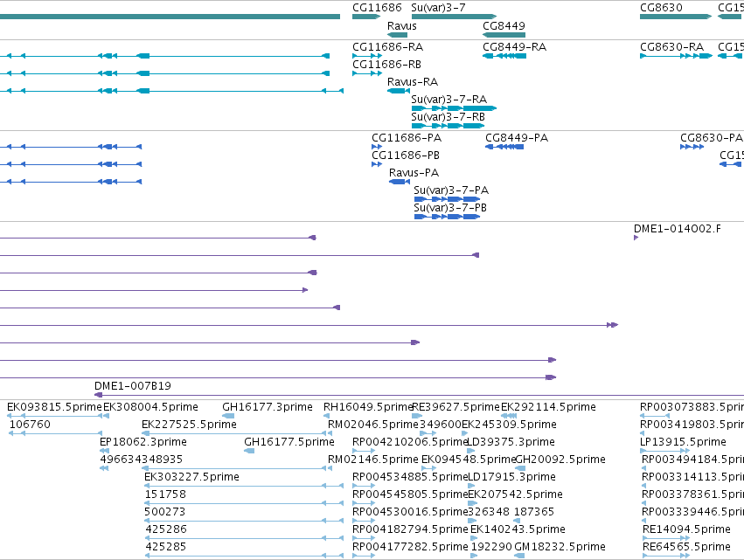The image size is (744, 560).
Task: Select transcript Su(var)3-7-RA
Action: click(454, 108)
